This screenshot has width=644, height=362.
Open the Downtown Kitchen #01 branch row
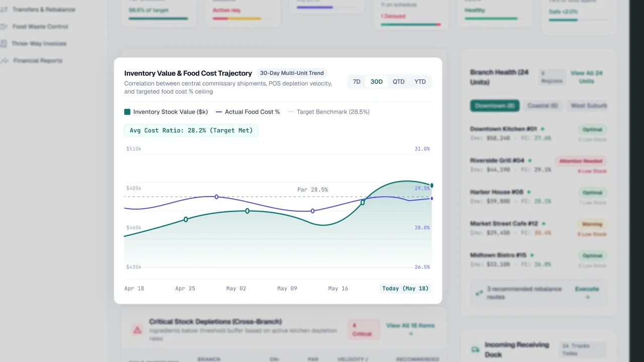point(539,133)
